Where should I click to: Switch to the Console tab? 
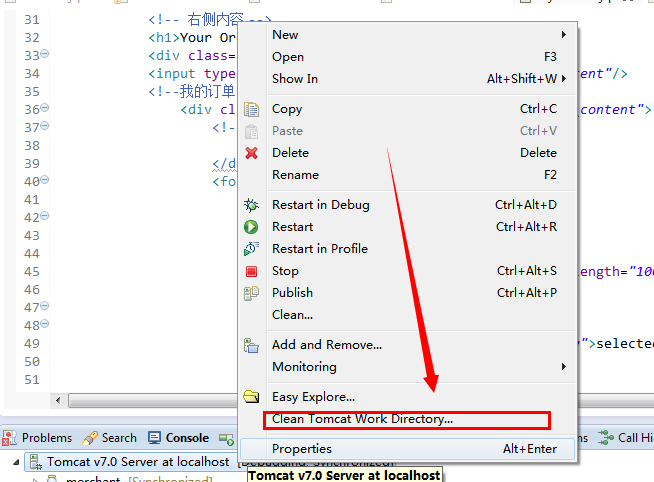click(179, 438)
